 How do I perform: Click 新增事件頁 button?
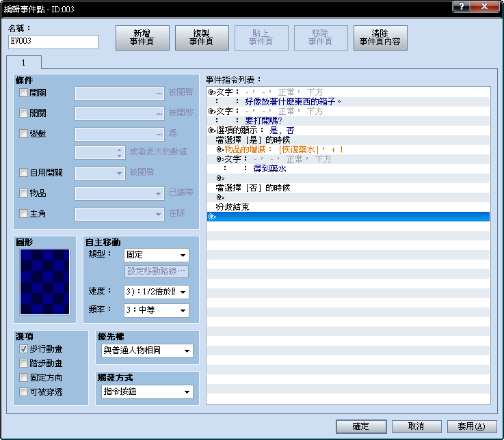pyautogui.click(x=142, y=38)
